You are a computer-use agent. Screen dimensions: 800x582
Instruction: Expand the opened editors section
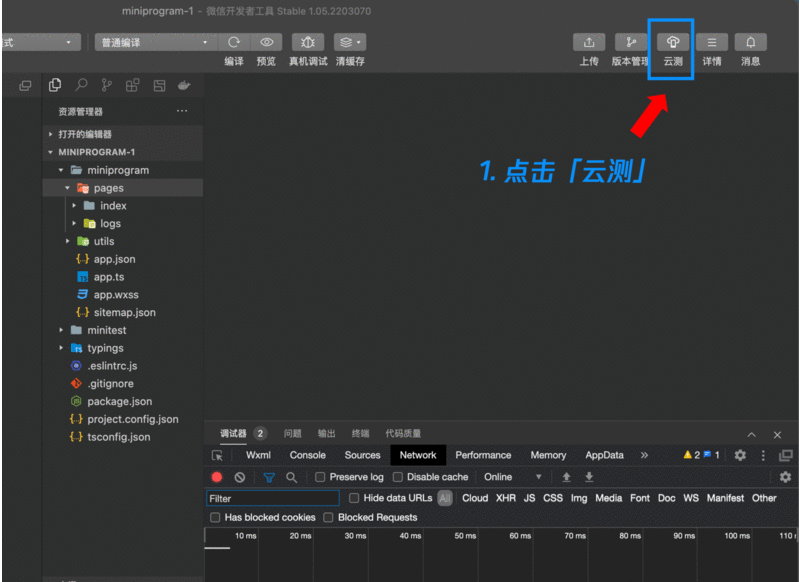pyautogui.click(x=51, y=134)
